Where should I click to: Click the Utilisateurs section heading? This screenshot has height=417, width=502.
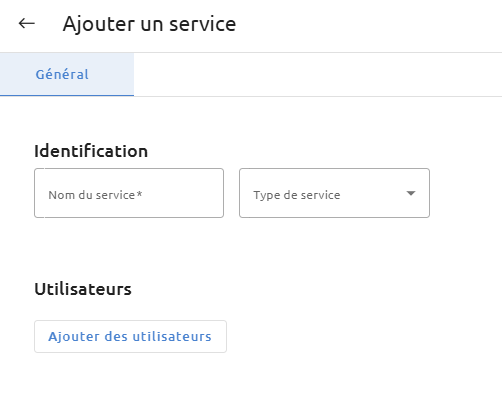(x=83, y=289)
